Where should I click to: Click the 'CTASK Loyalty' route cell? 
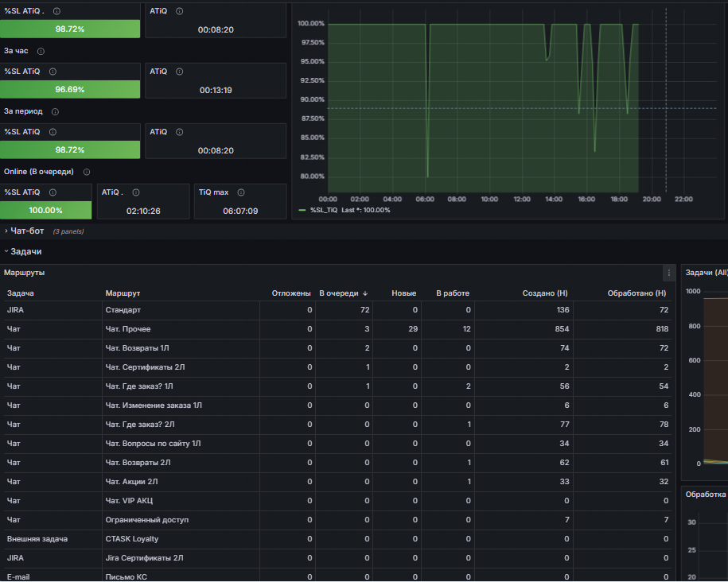click(181, 539)
